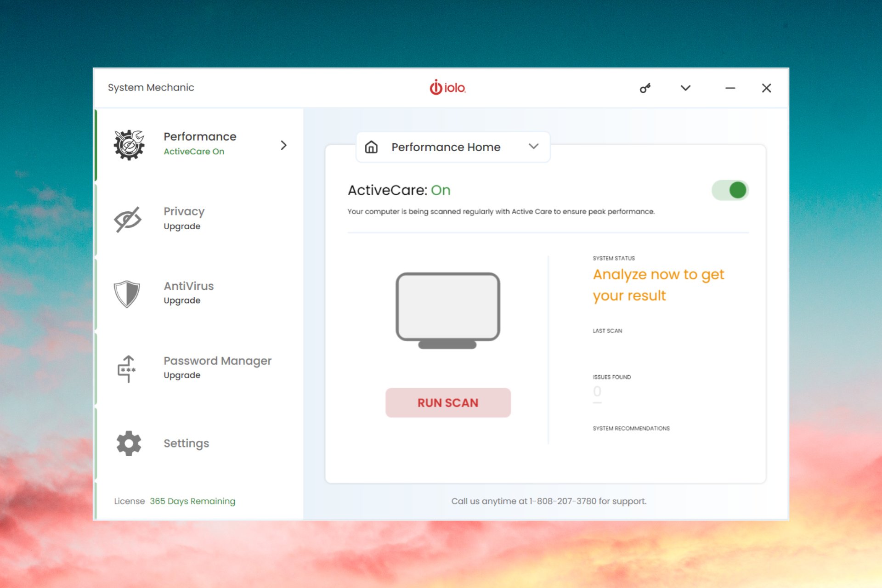Select the Performance menu entry
This screenshot has width=882, height=588.
199,145
